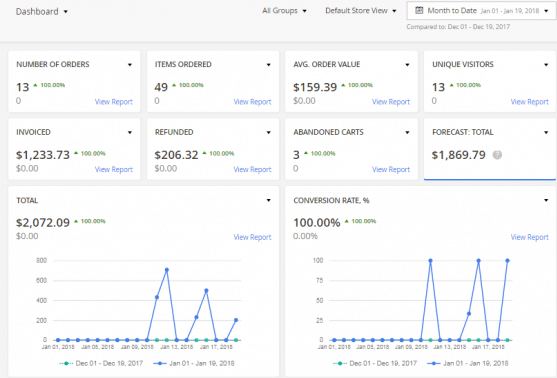Viewport: 557px width, 378px height.
Task: Toggle Jan 2018 series in Total chart legend
Action: point(194,363)
